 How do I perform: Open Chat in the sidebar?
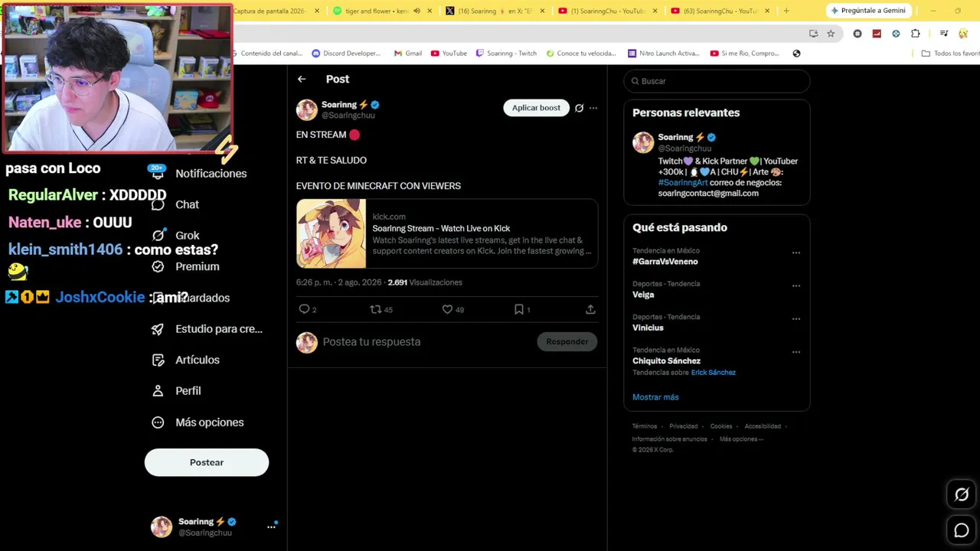coord(175,204)
